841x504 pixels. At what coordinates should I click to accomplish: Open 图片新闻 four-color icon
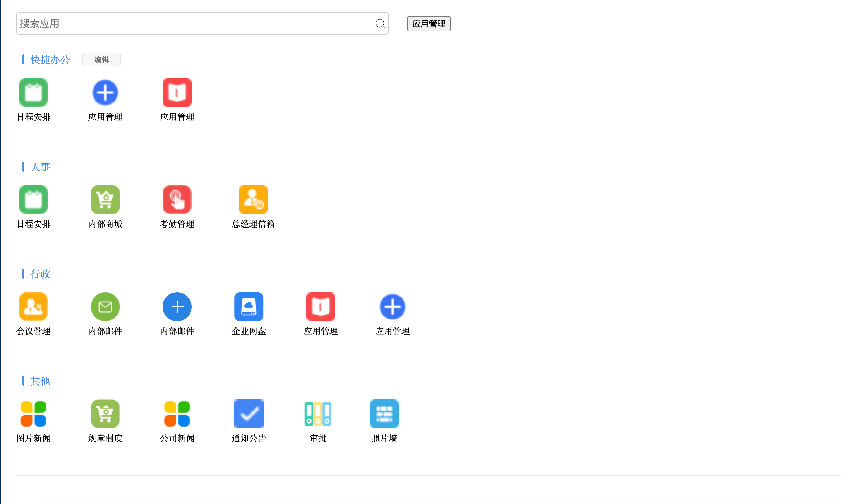(x=33, y=414)
